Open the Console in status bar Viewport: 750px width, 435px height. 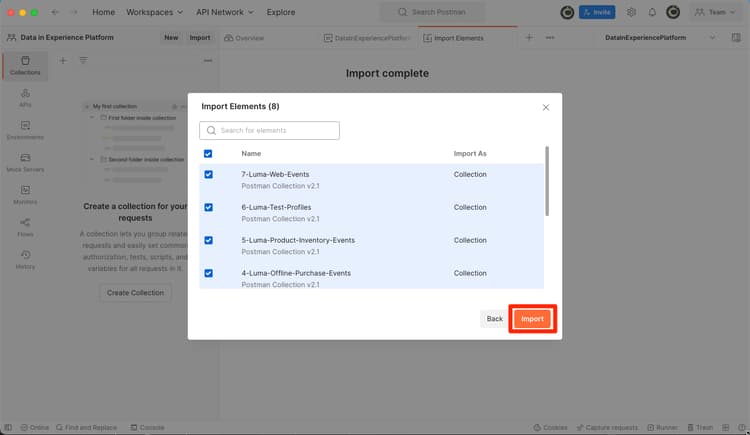[147, 427]
